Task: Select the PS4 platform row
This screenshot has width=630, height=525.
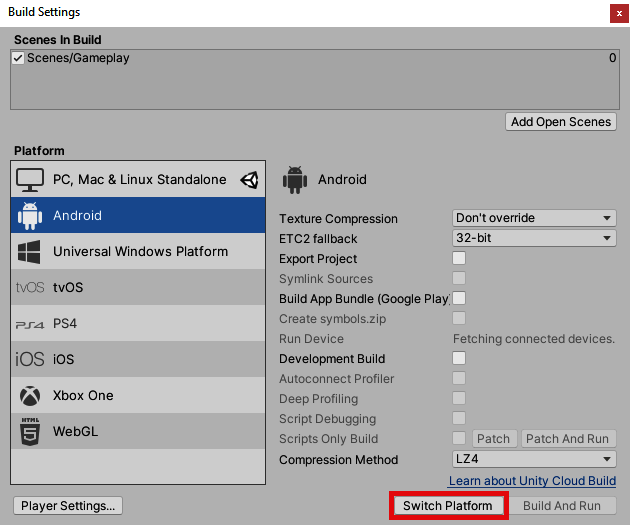Action: 138,323
